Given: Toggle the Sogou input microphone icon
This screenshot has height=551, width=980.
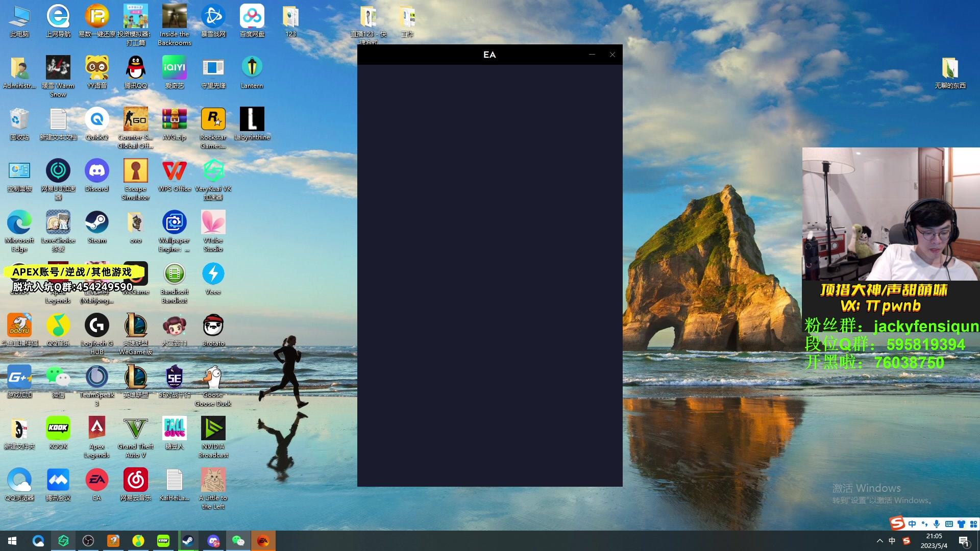Looking at the screenshot, I should tap(937, 524).
